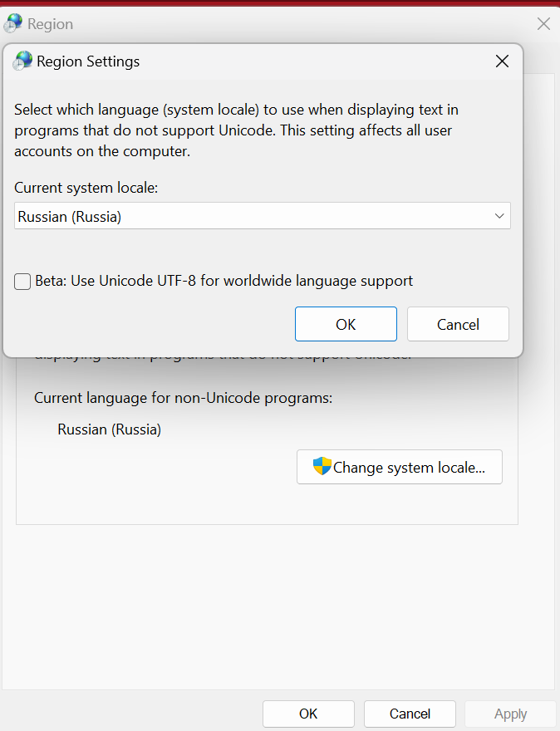Click 'Russian (Russia)' text under non-Unicode programs
This screenshot has width=560, height=731.
pos(109,429)
